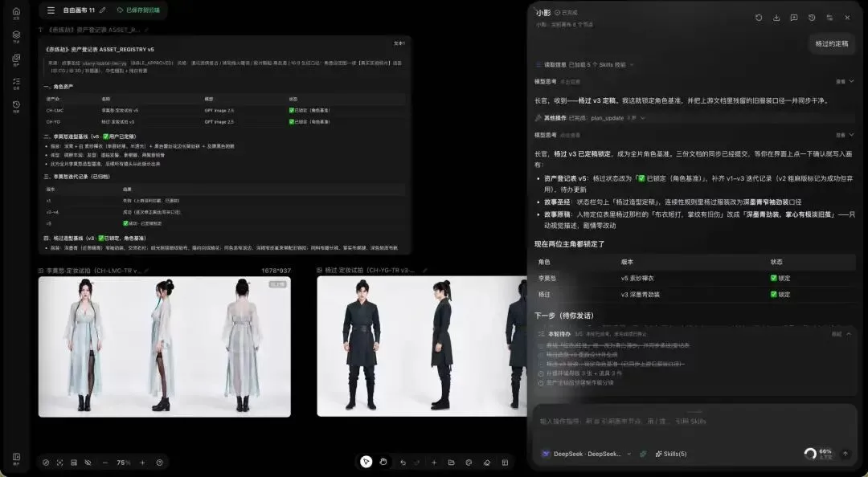
Task: Open the help question mark icon
Action: click(x=160, y=463)
